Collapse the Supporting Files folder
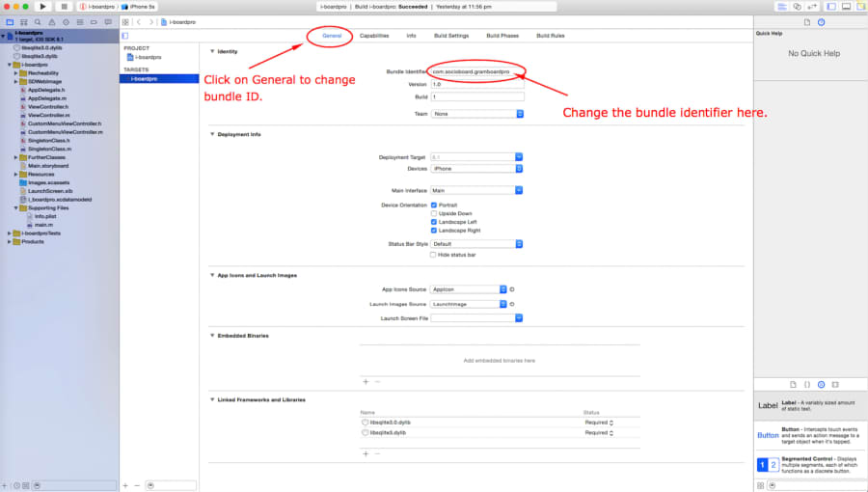 coord(15,208)
